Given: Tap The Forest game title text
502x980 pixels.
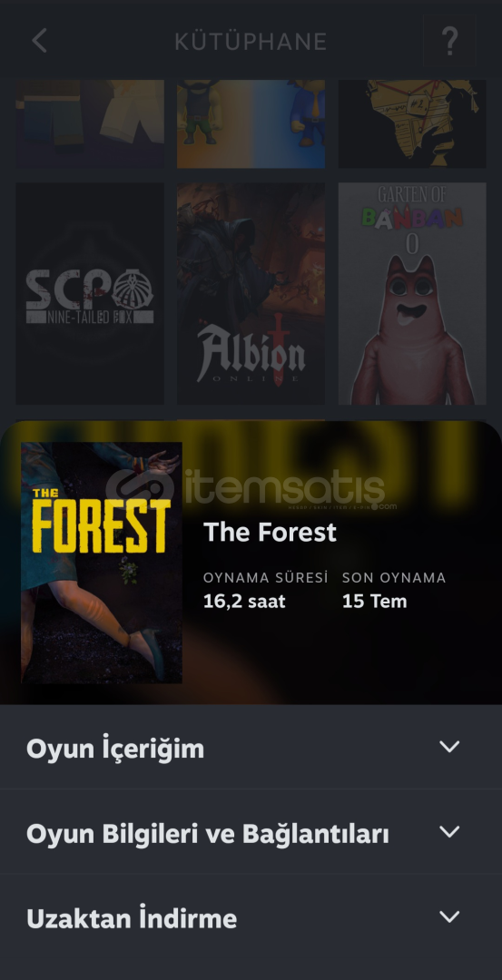Looking at the screenshot, I should click(271, 533).
